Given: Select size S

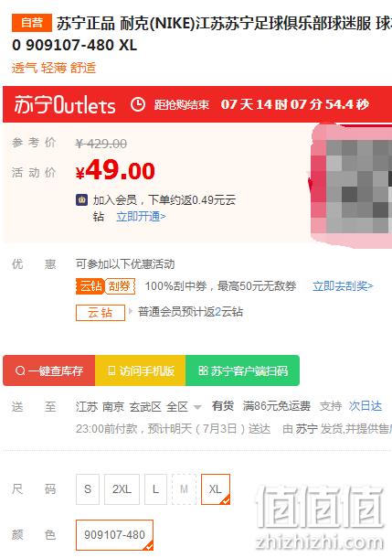Looking at the screenshot, I should click(88, 489).
